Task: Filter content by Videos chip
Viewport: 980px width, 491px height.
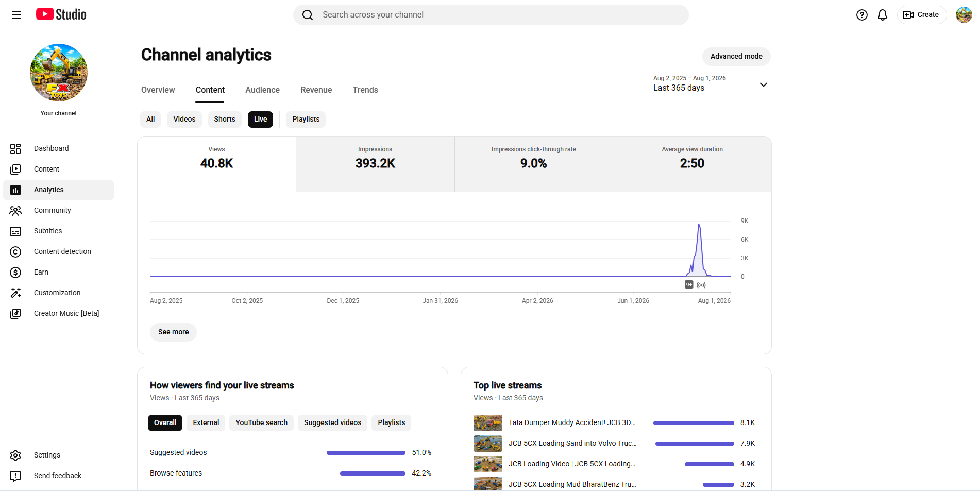Action: point(184,120)
